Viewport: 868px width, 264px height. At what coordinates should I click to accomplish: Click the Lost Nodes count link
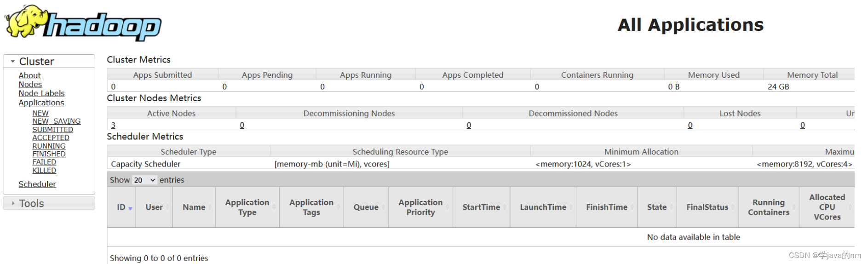click(690, 125)
